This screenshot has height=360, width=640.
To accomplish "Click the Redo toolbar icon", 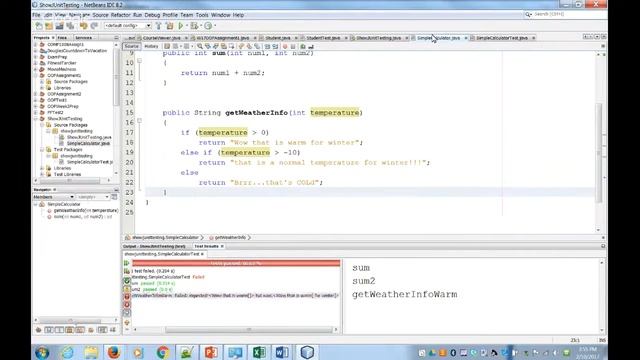I will [x=94, y=26].
